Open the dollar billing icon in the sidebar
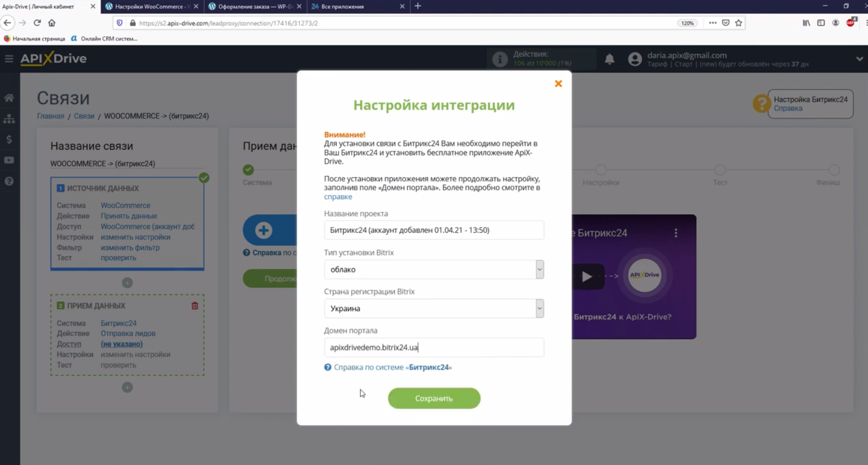The height and width of the screenshot is (465, 868). (9, 140)
